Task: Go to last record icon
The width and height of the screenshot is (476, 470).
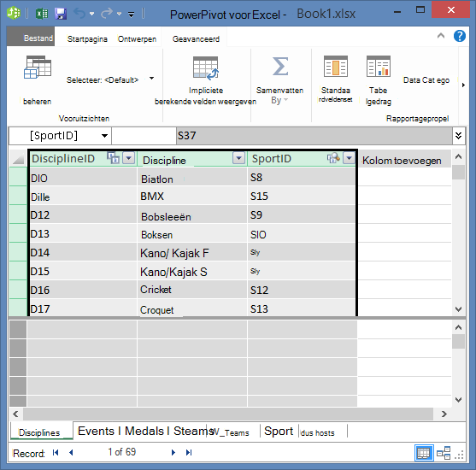Action: click(x=189, y=452)
